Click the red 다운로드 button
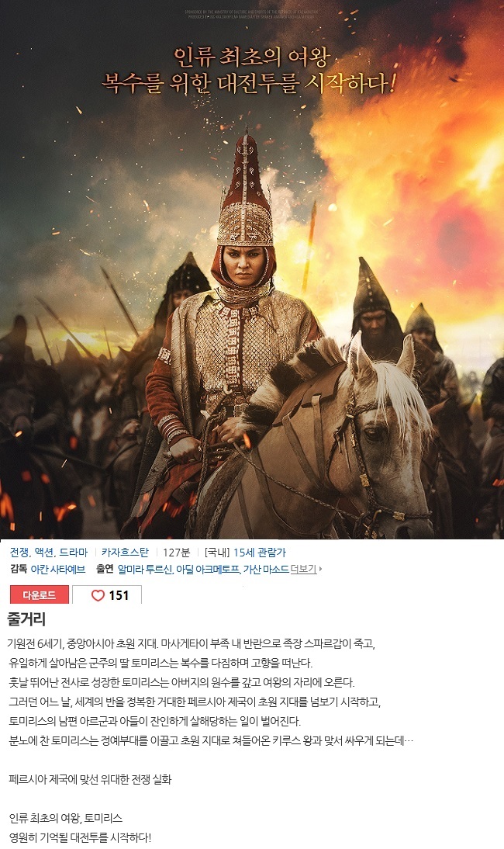Viewport: 504px width, 849px height. [40, 595]
